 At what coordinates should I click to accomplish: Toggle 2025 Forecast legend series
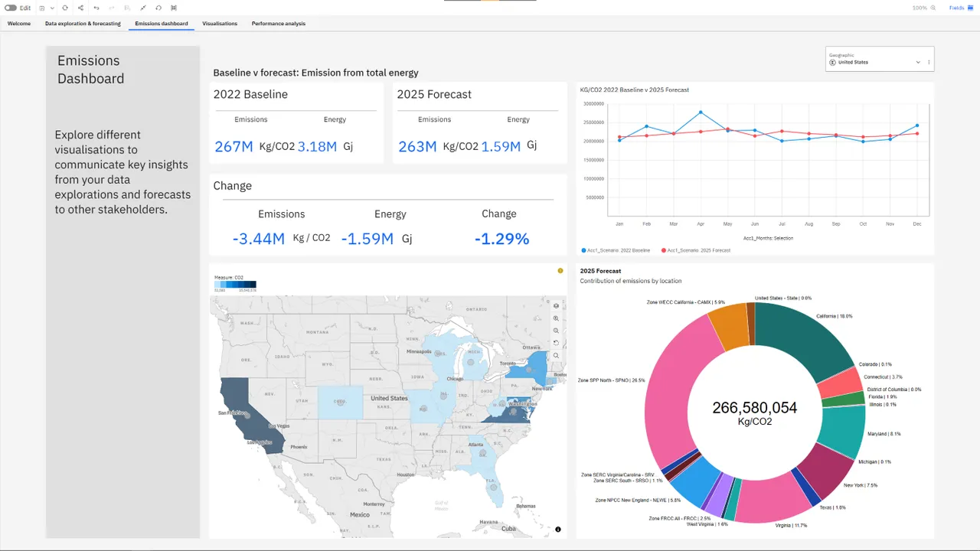pyautogui.click(x=695, y=250)
